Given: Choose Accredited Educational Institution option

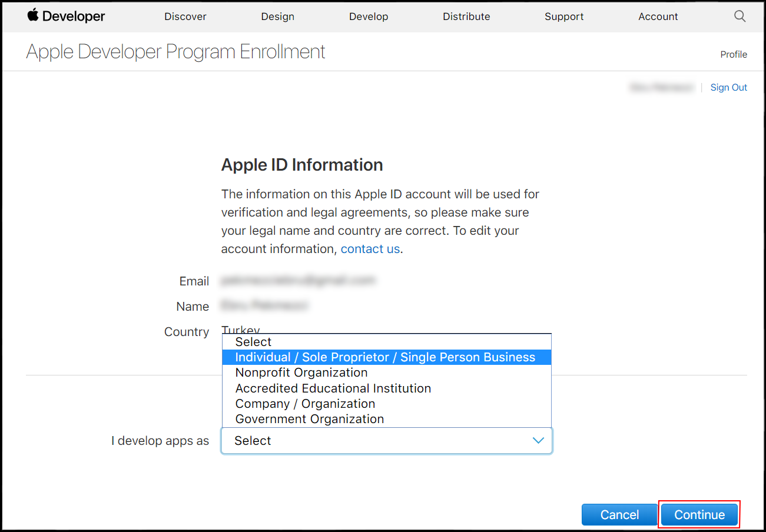Looking at the screenshot, I should point(386,388).
